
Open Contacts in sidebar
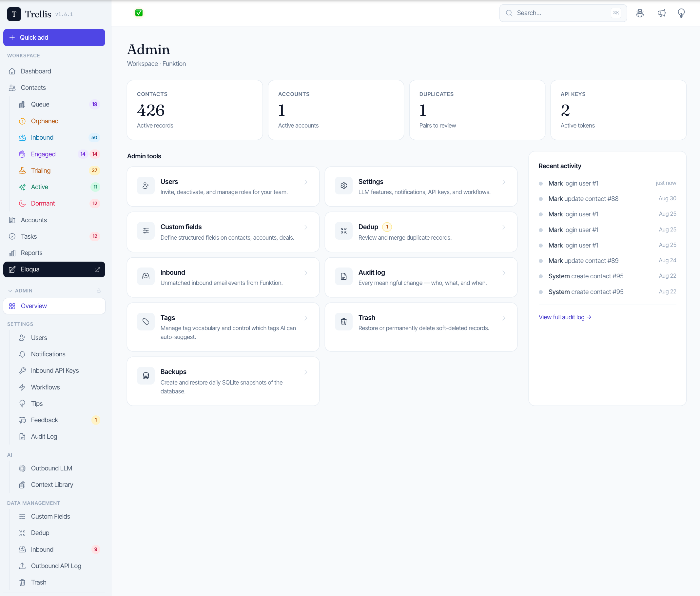pyautogui.click(x=54, y=88)
